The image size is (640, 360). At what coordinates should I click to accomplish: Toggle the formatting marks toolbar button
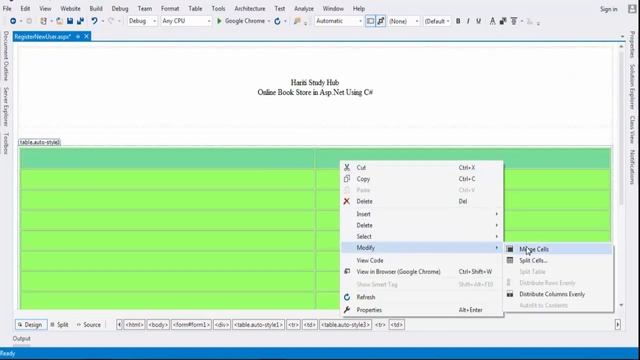tap(380, 21)
